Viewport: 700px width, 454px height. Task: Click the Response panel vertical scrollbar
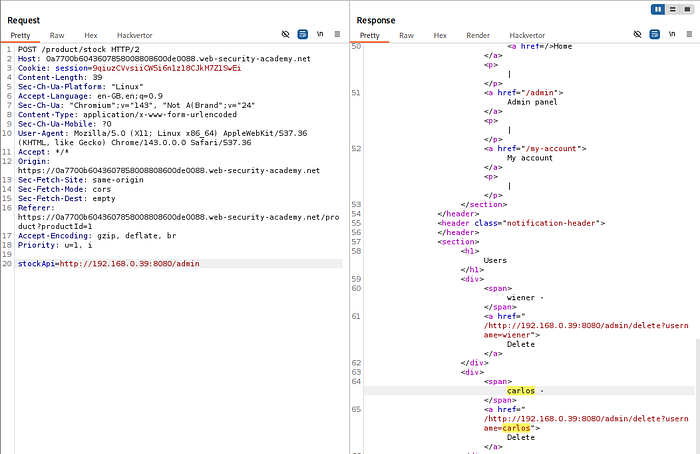coord(697,395)
